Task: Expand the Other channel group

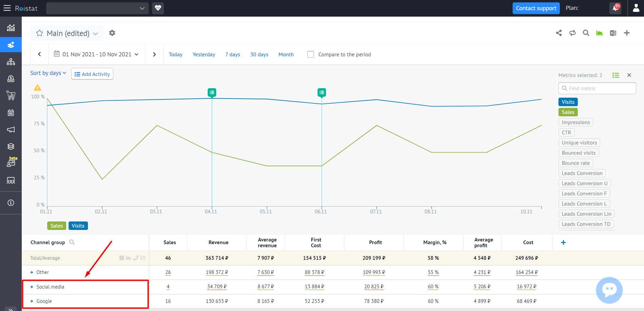Action: coord(32,272)
